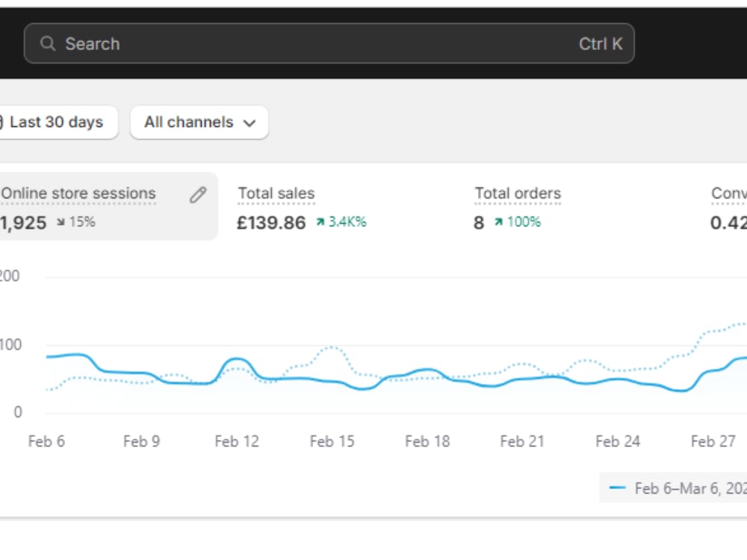Click the green up arrow beside 100%
This screenshot has width=747, height=560.
pos(498,222)
